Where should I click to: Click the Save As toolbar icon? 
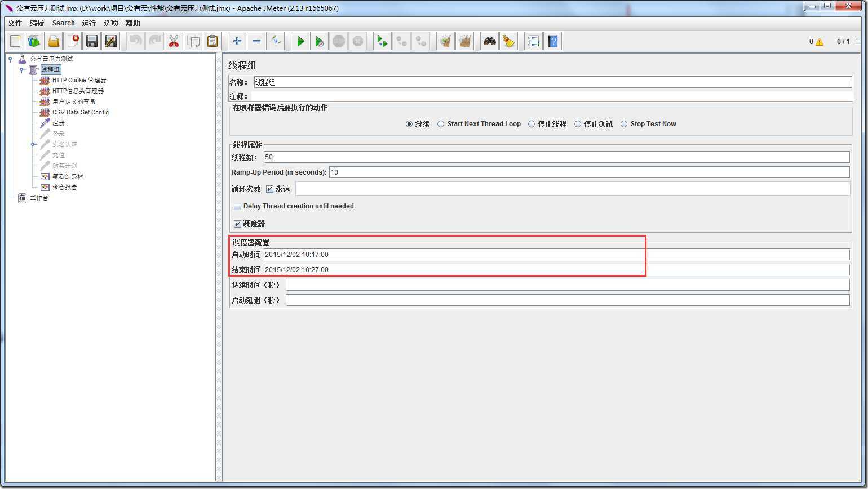pyautogui.click(x=111, y=41)
